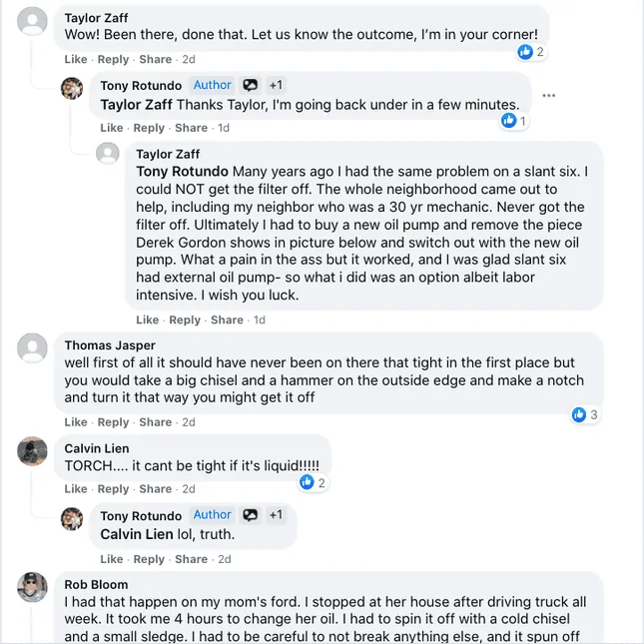This screenshot has width=644, height=644.
Task: View like reactions on Calvin Lien's TORCH comment
Action: (314, 483)
